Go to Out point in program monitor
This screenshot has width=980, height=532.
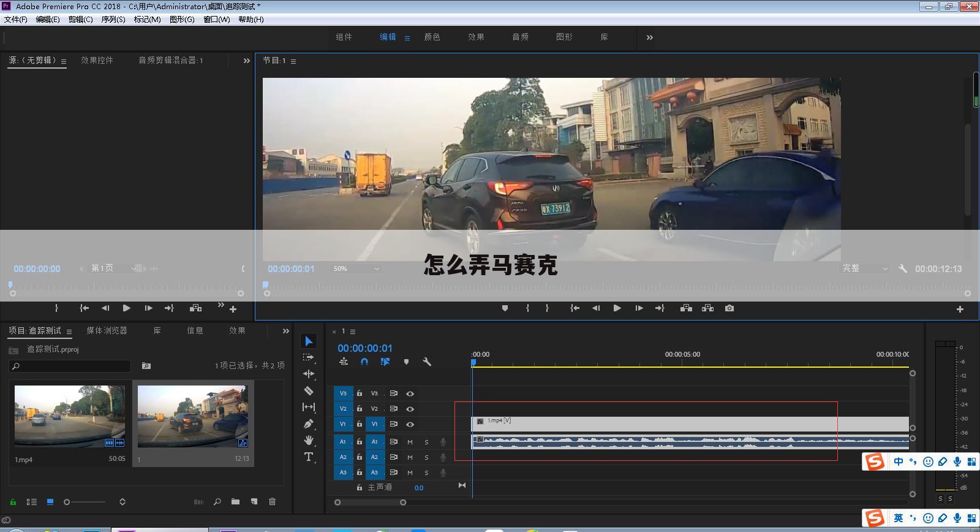point(660,308)
